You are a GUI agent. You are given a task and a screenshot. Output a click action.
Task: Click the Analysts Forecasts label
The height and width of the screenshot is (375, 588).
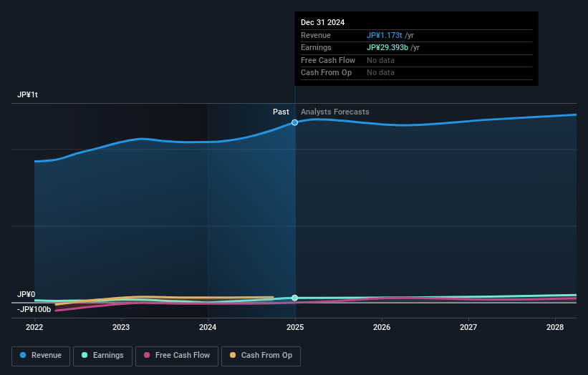point(335,112)
